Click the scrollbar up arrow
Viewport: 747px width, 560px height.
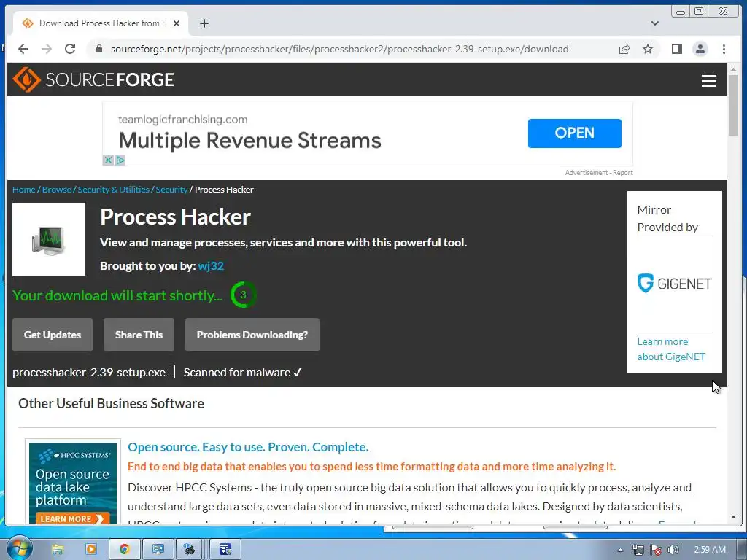pyautogui.click(x=733, y=69)
